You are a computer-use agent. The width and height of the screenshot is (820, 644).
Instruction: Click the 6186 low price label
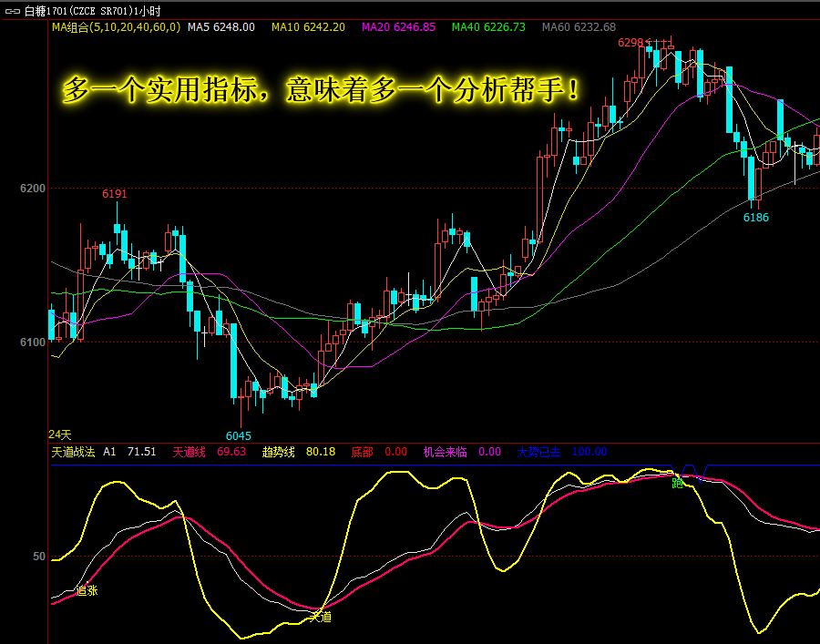click(756, 218)
